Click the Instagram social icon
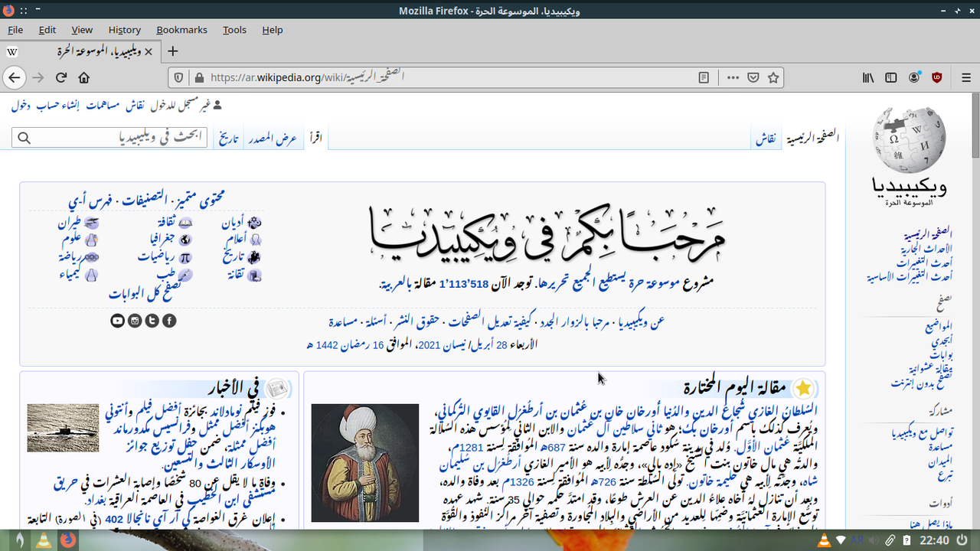Screen dimensions: 980x551 point(135,321)
